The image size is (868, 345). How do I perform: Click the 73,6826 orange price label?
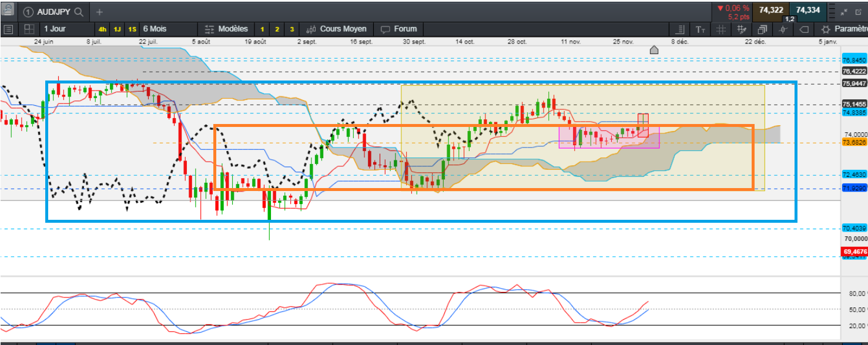[x=854, y=142]
